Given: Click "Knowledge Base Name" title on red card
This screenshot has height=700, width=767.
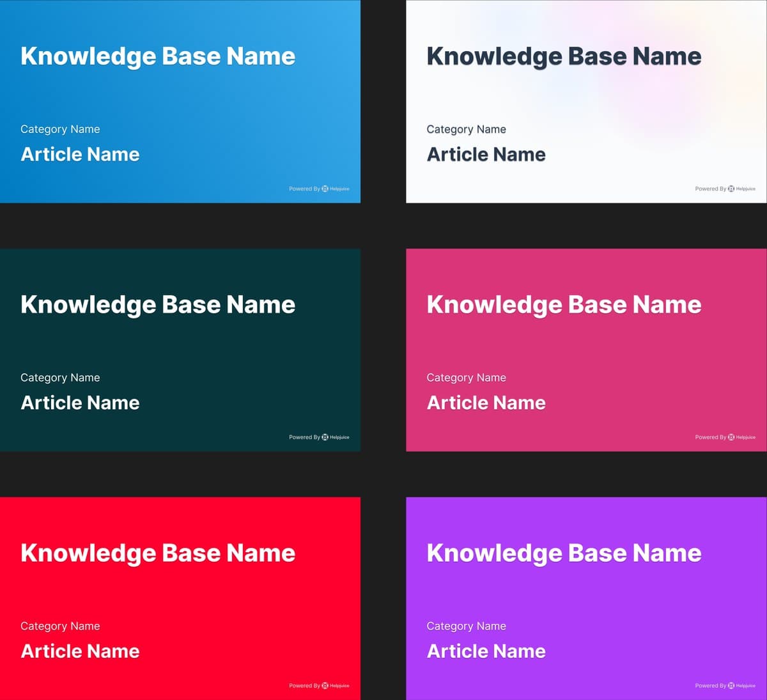Looking at the screenshot, I should pos(158,553).
